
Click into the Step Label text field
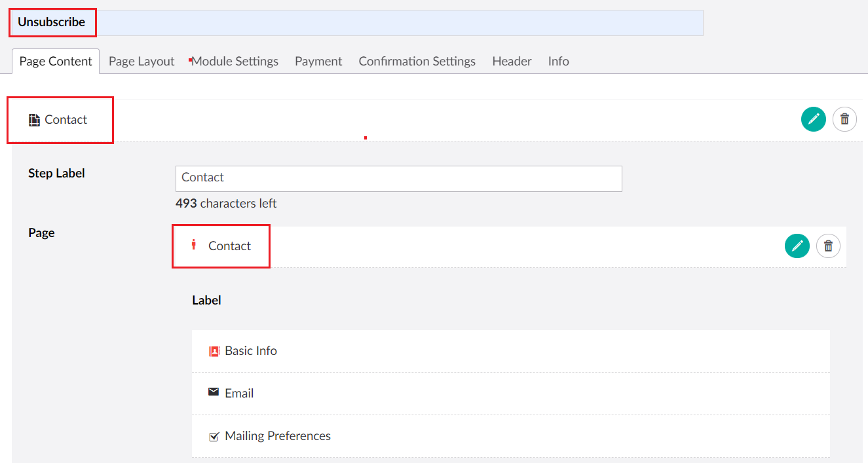coord(398,178)
